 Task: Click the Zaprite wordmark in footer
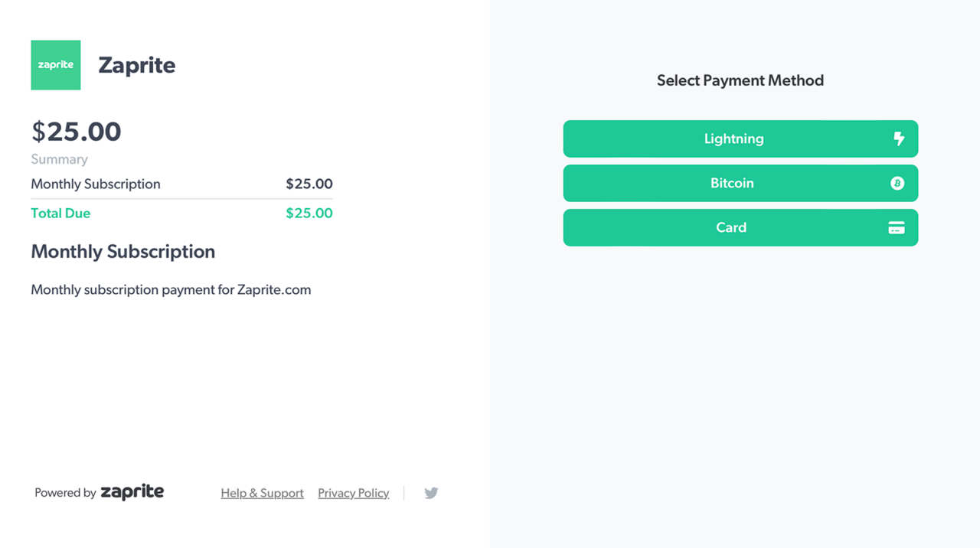[132, 492]
